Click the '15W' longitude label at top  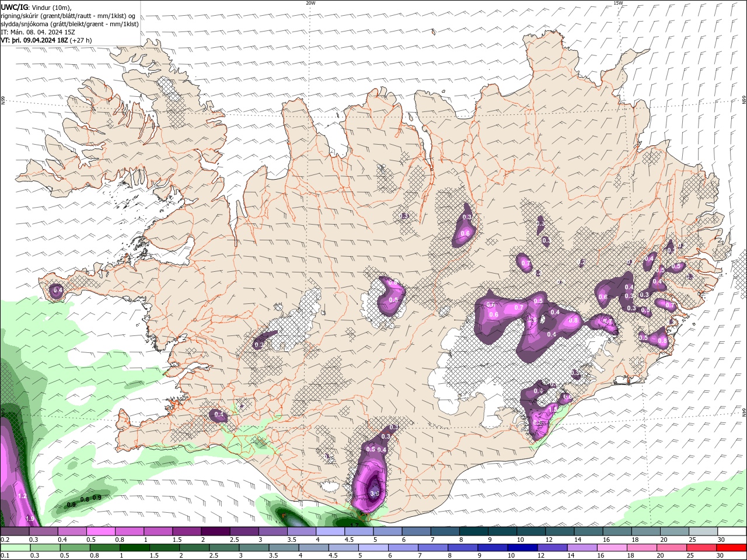click(x=618, y=3)
